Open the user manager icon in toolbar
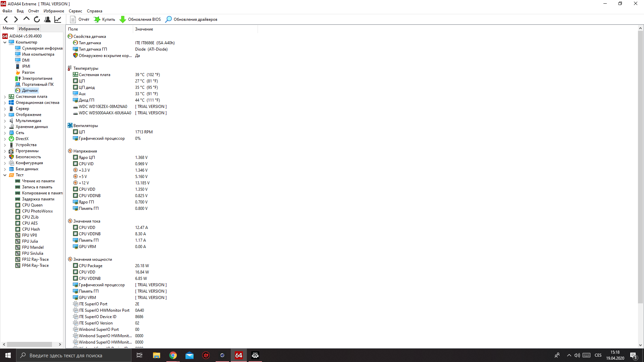 (x=47, y=19)
